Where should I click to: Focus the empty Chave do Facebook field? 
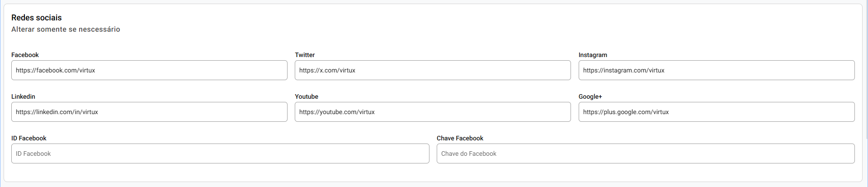[x=646, y=153]
